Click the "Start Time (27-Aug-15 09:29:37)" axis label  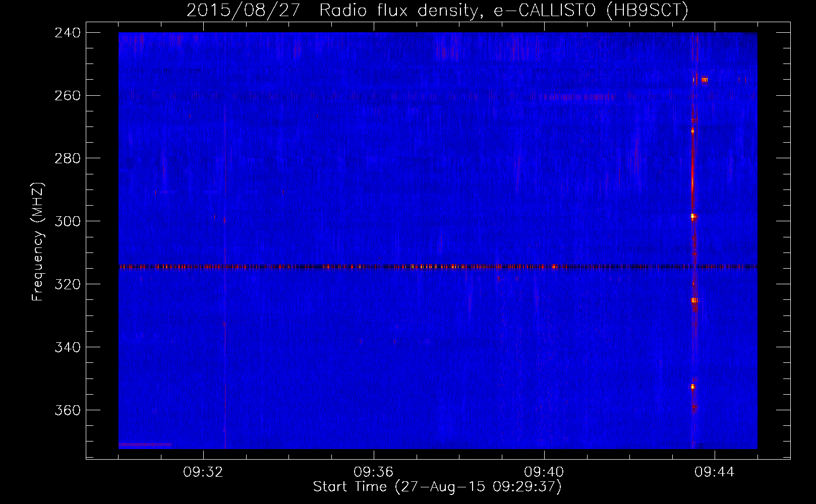coord(437,487)
